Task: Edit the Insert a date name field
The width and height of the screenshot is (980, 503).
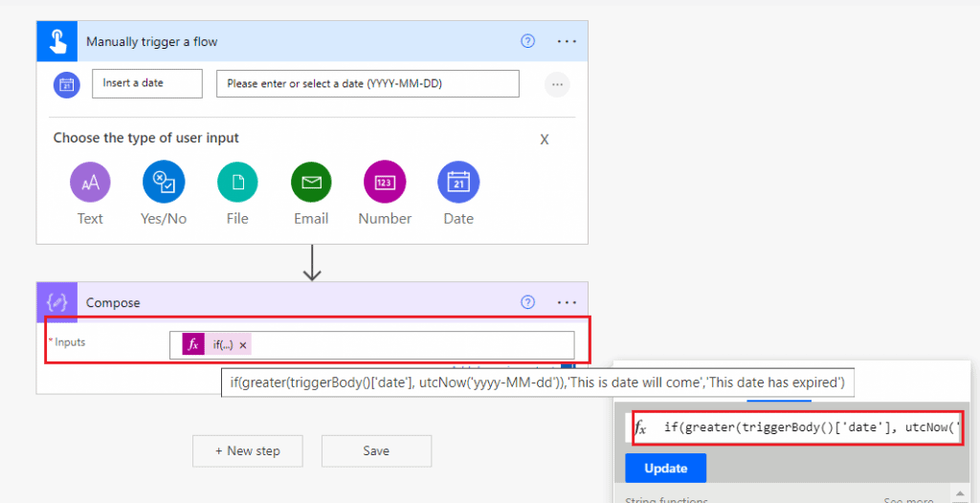Action: [146, 84]
